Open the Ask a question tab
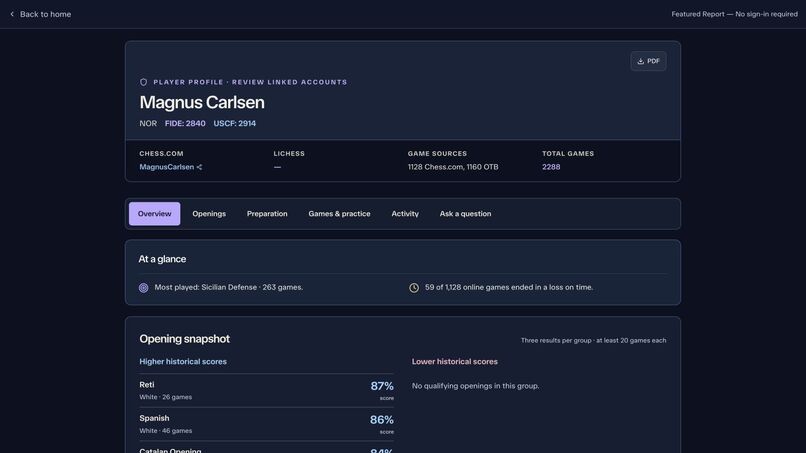 pos(465,214)
